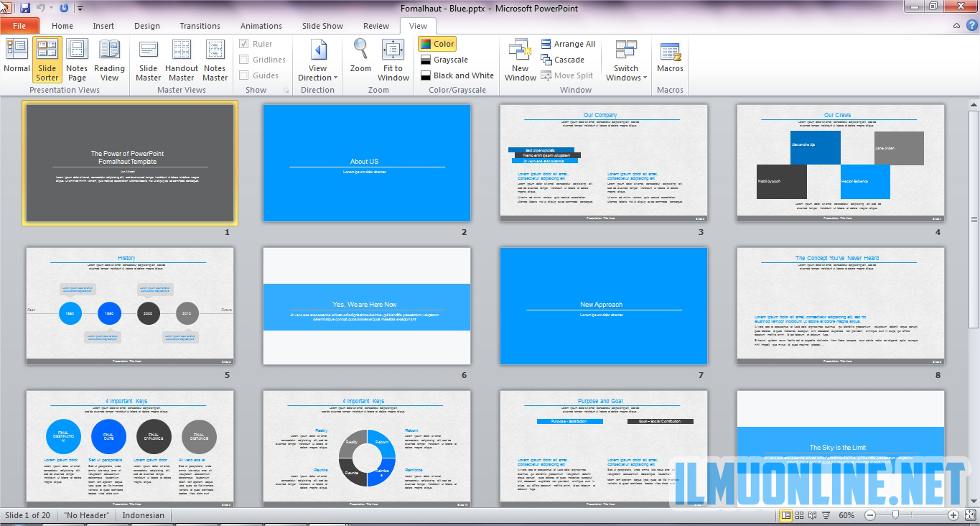The width and height of the screenshot is (980, 526).
Task: Open Reading View
Action: pyautogui.click(x=109, y=60)
